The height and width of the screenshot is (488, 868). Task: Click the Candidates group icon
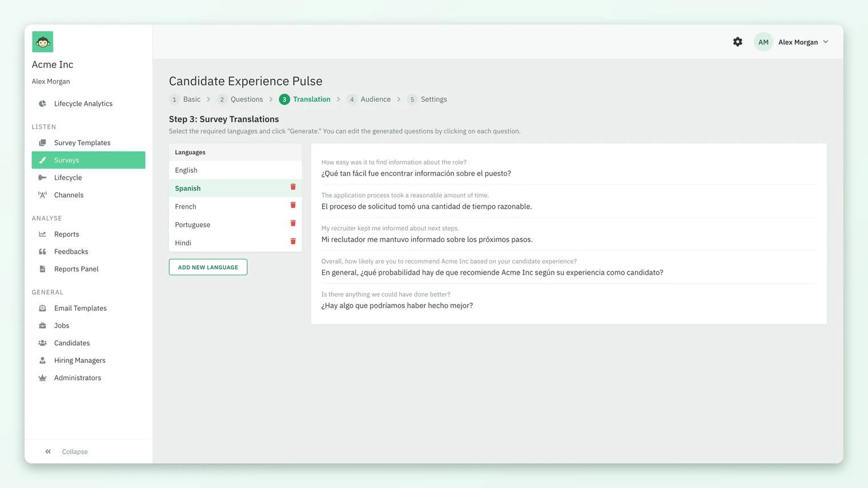coord(42,343)
